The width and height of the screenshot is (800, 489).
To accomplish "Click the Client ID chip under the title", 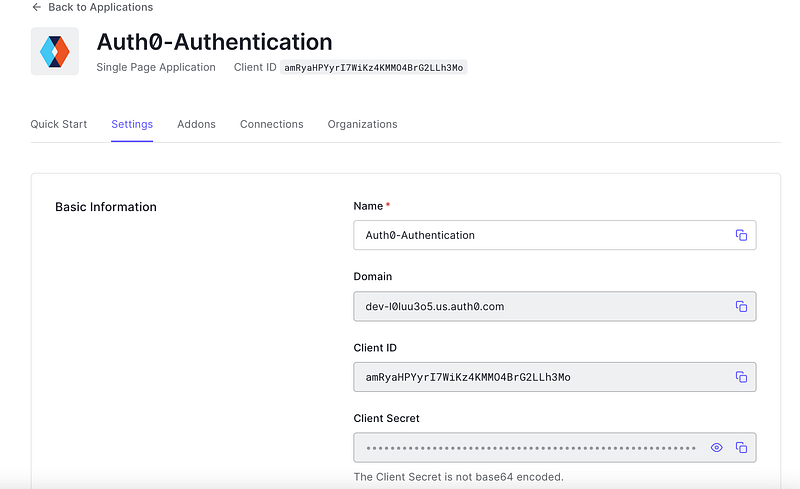I will (374, 68).
